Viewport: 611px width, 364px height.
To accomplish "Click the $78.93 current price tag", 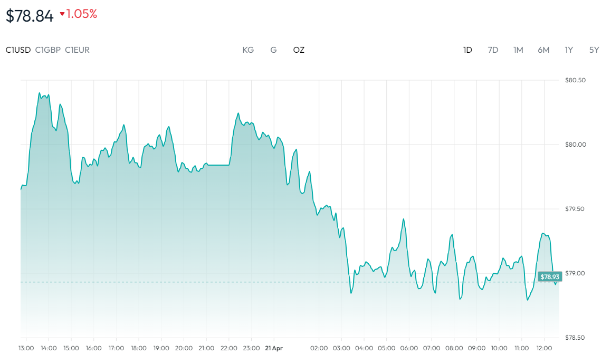I will [549, 276].
